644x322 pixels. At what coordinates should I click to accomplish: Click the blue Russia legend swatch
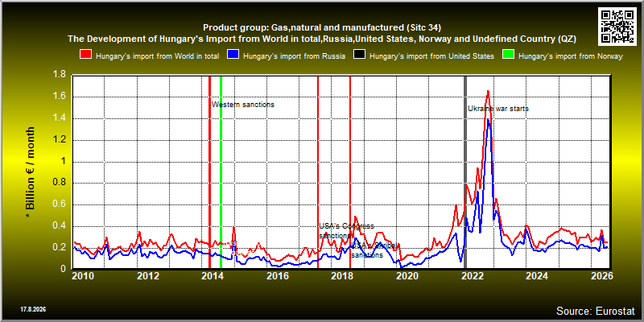coord(233,56)
